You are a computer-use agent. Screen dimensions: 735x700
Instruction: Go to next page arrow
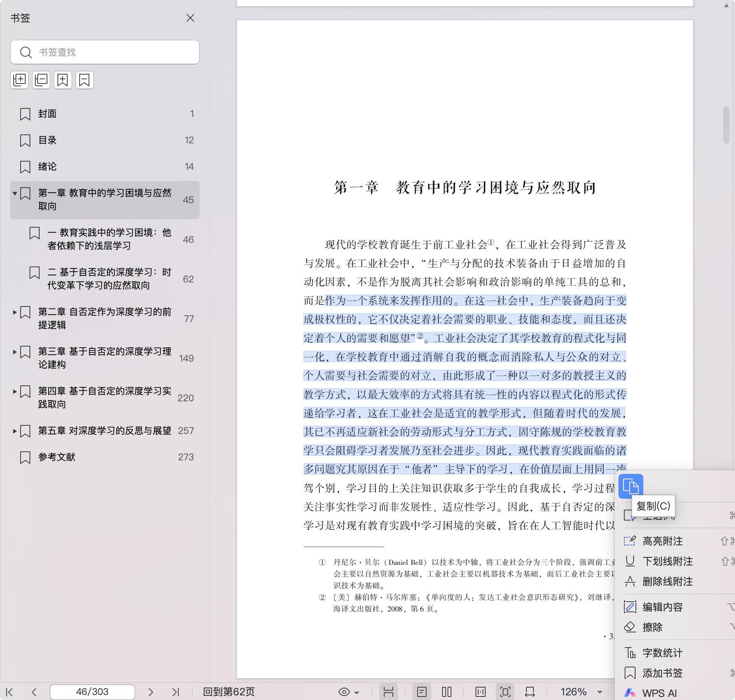click(151, 692)
